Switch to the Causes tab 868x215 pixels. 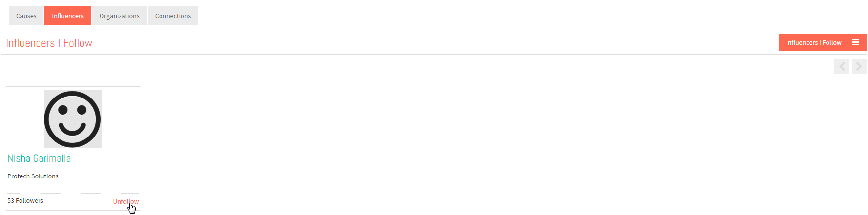click(x=26, y=16)
